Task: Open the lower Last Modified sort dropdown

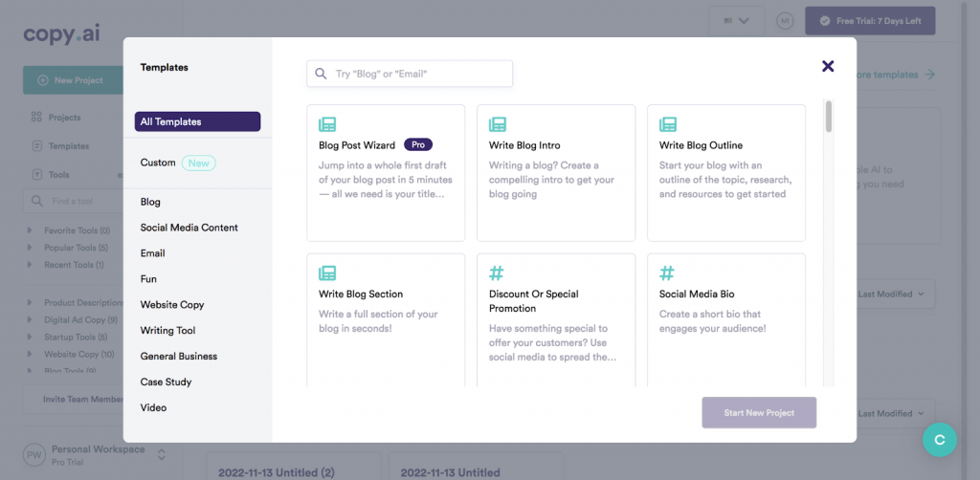Action: [x=893, y=413]
